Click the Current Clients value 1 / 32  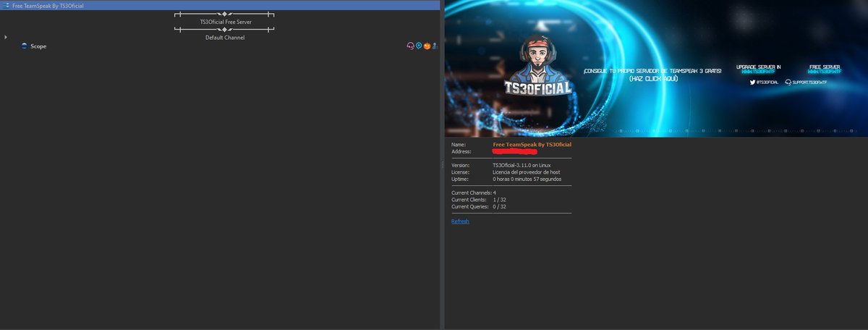(499, 200)
